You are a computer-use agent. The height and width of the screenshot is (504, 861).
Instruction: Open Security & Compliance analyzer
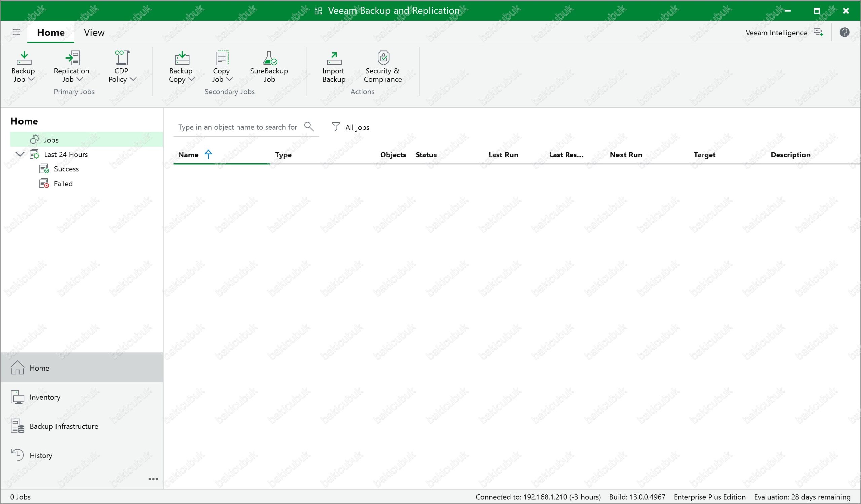383,67
